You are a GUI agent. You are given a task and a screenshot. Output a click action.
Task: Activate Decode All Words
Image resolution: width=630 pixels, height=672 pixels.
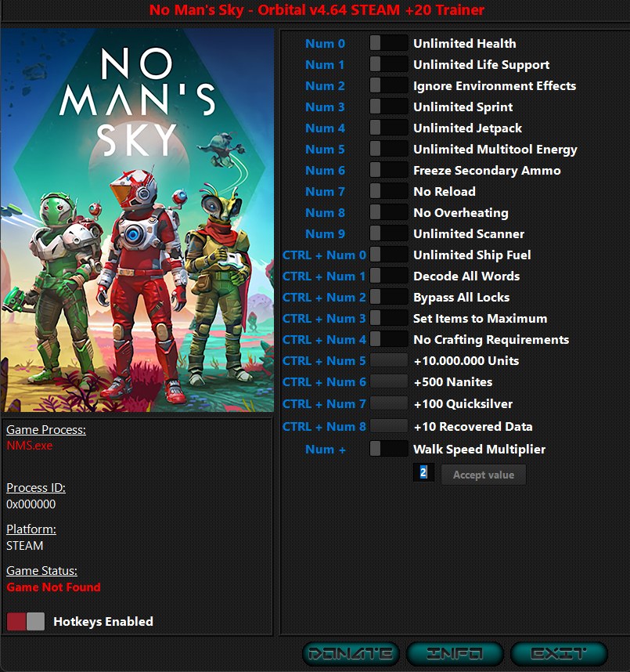pyautogui.click(x=388, y=276)
